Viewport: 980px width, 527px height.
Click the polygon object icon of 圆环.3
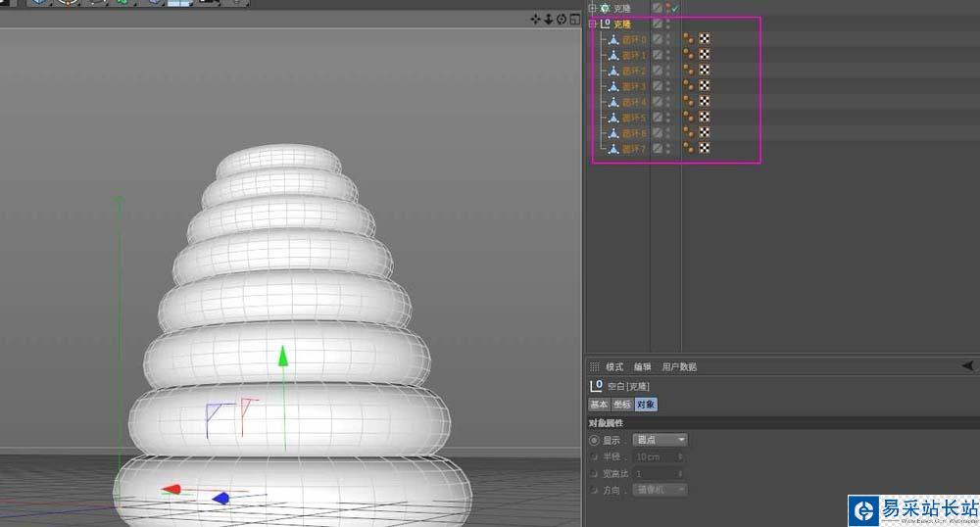tap(613, 86)
